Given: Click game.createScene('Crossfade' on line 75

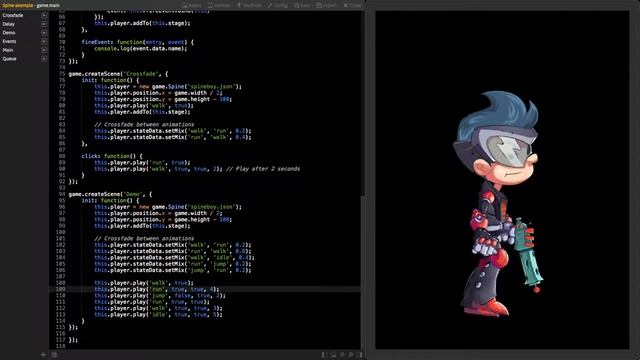Looking at the screenshot, I should (x=118, y=74).
